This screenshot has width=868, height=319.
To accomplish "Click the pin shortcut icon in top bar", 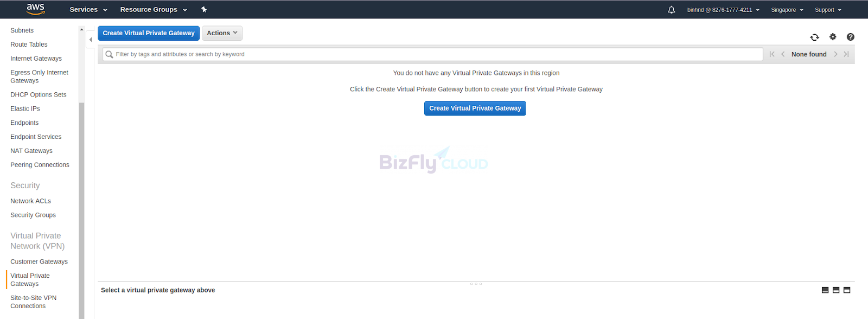I will [204, 9].
